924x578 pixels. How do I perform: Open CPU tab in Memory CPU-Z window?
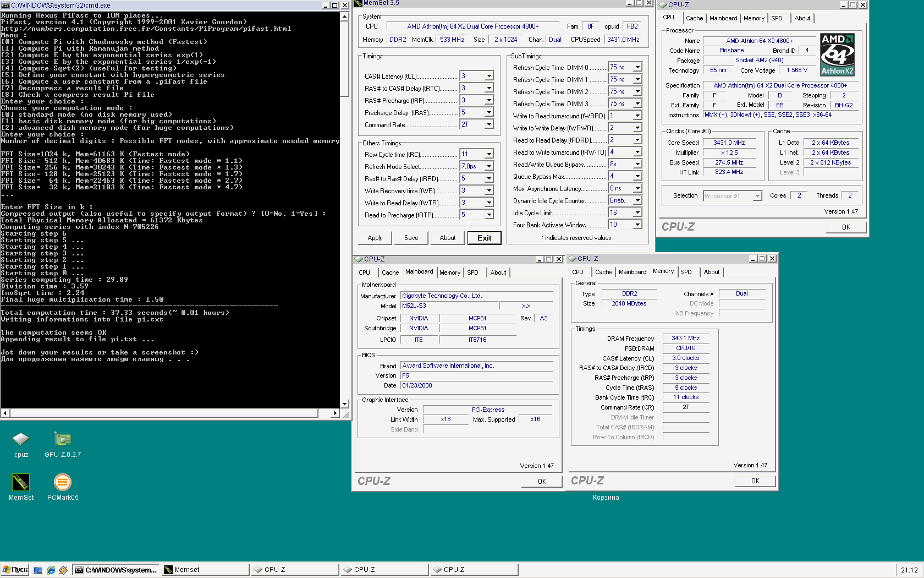(x=577, y=272)
